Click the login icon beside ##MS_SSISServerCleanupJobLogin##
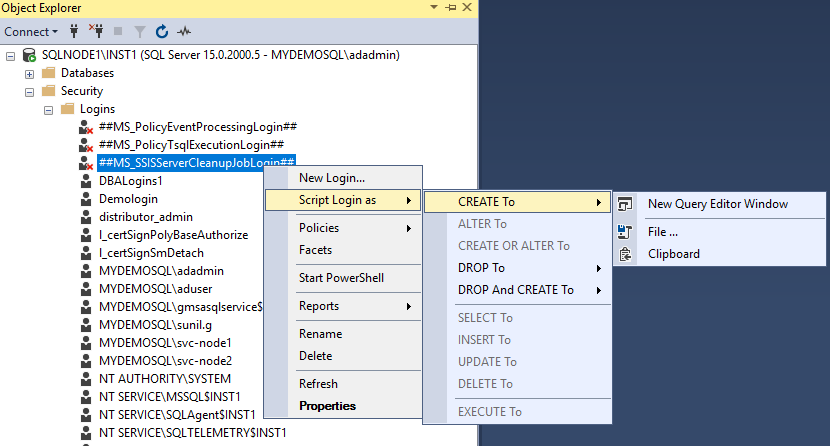 [x=86, y=163]
